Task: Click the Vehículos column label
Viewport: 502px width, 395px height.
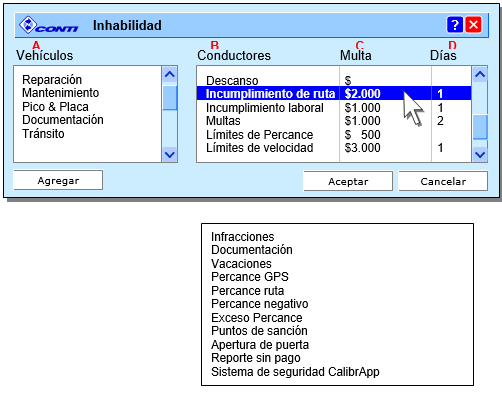Action: [45, 55]
